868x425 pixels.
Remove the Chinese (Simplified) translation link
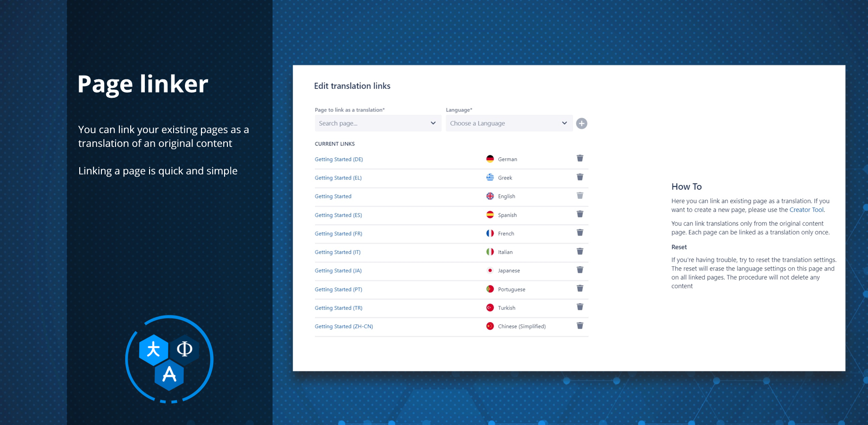pos(580,325)
